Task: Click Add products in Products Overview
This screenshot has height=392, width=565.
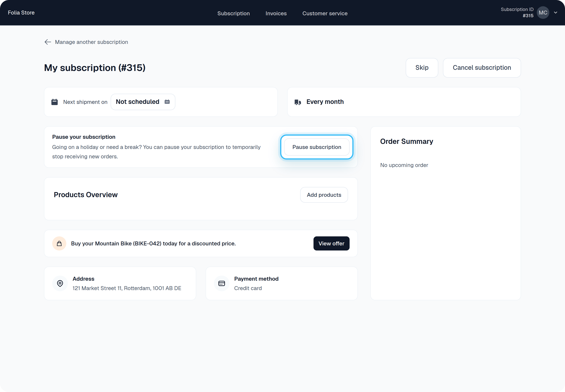Action: (324, 195)
